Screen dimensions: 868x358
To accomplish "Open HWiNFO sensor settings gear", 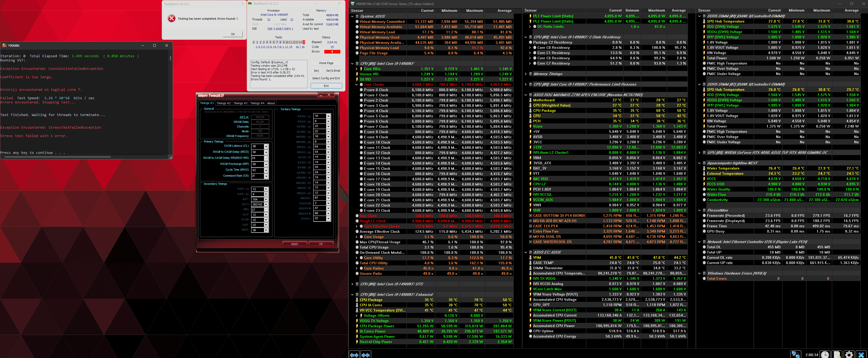I will coord(849,354).
